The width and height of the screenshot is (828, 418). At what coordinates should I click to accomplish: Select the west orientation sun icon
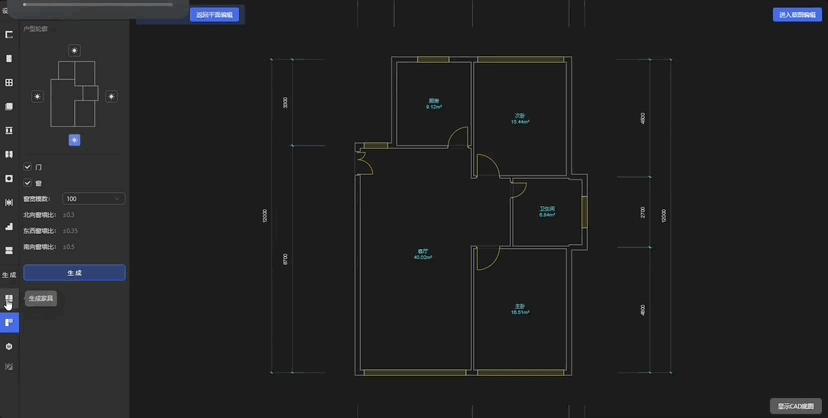coord(37,97)
